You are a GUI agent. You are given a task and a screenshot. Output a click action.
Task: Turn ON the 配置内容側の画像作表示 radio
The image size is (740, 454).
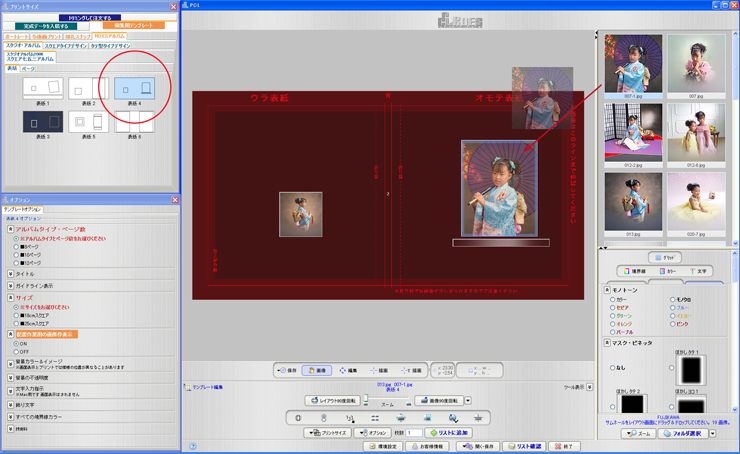coord(16,344)
